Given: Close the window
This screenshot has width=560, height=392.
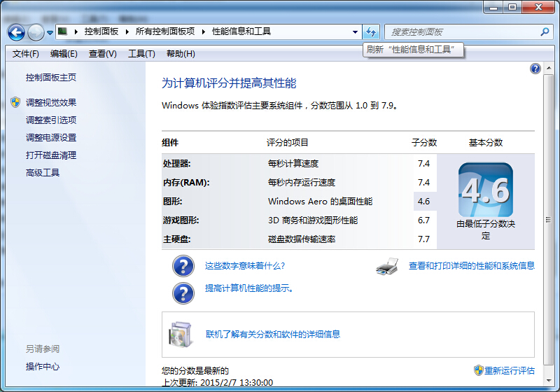Looking at the screenshot, I should coord(538,7).
